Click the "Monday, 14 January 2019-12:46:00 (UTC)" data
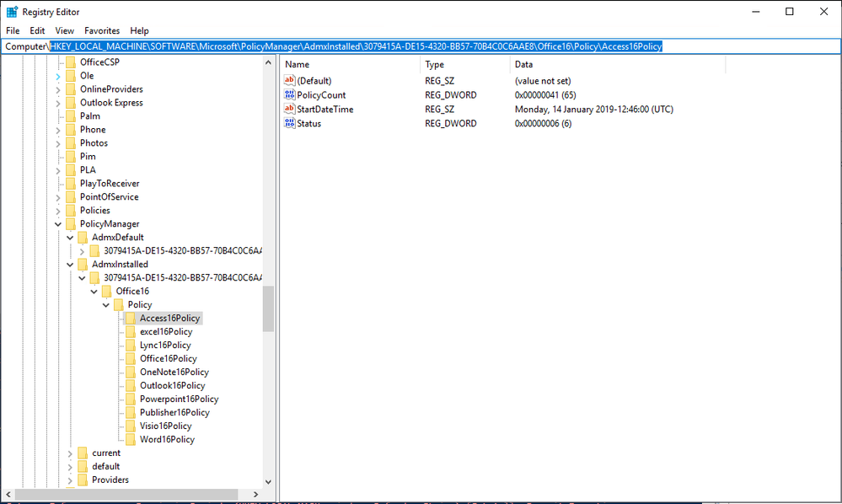 click(x=594, y=109)
